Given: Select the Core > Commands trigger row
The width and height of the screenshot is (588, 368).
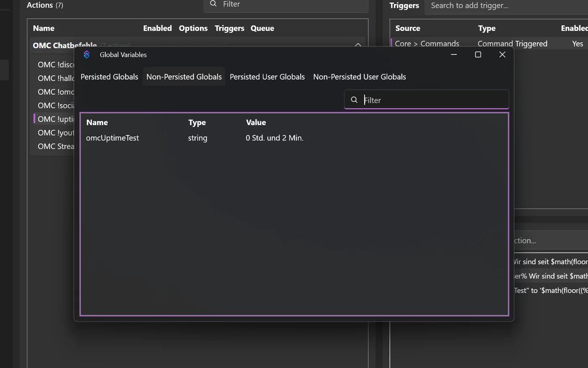Looking at the screenshot, I should pyautogui.click(x=489, y=43).
